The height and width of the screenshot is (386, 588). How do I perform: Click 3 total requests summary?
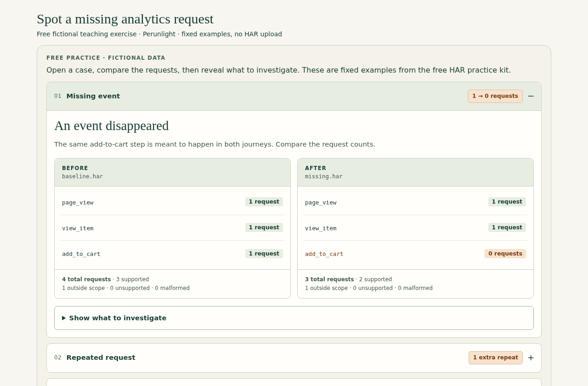pyautogui.click(x=329, y=279)
